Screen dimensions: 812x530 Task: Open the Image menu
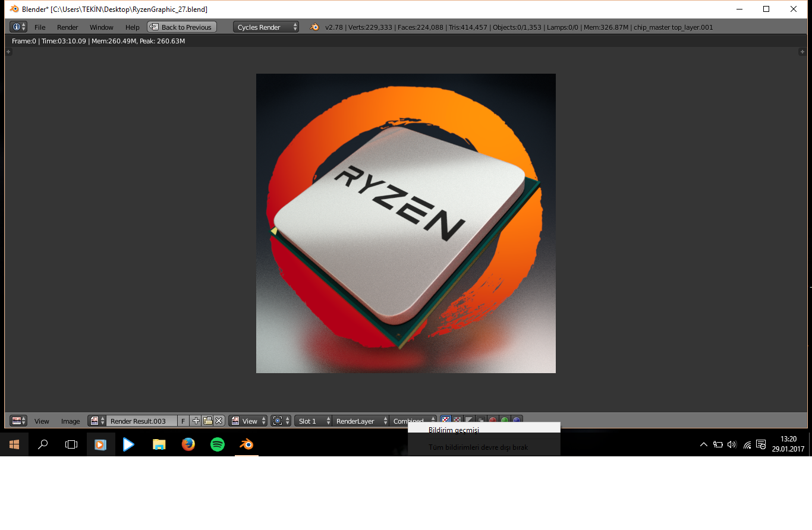(70, 421)
